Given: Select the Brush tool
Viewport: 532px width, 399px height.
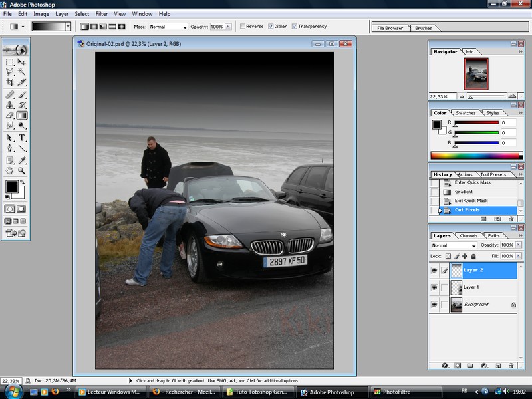Looking at the screenshot, I should point(22,95).
